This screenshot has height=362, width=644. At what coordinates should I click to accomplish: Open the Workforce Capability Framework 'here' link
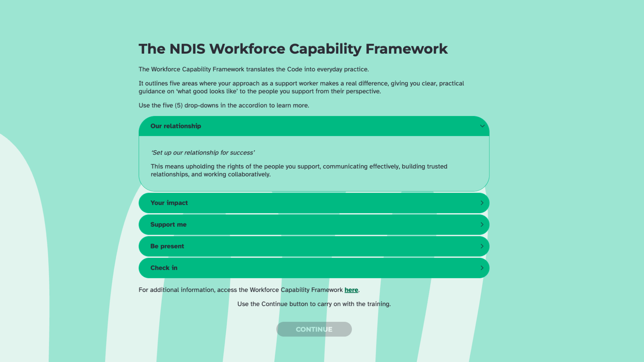(351, 290)
